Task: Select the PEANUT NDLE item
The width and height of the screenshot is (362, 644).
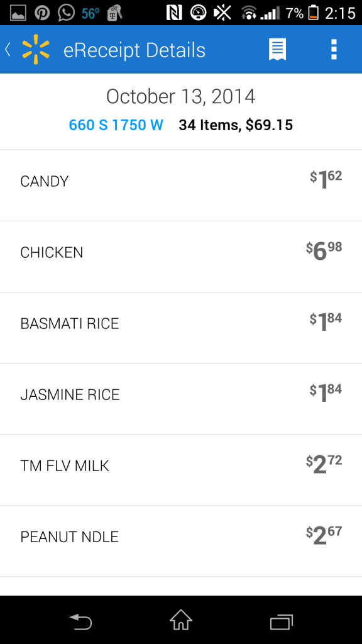Action: point(181,541)
